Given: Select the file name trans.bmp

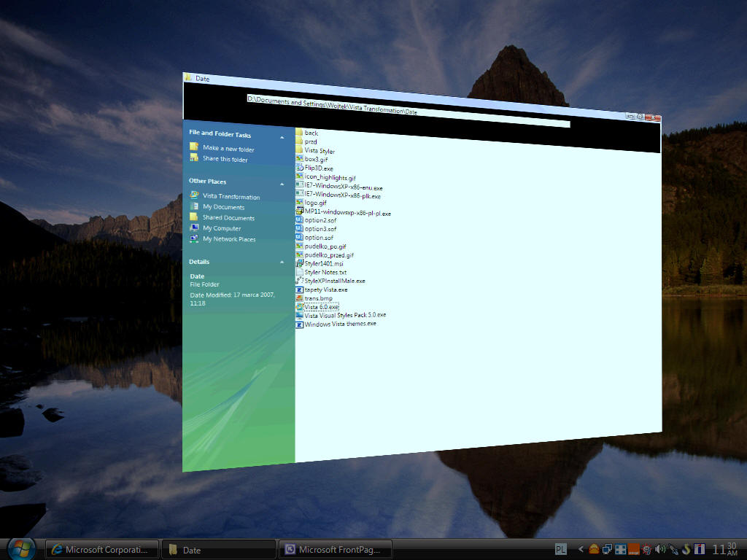Looking at the screenshot, I should point(318,298).
